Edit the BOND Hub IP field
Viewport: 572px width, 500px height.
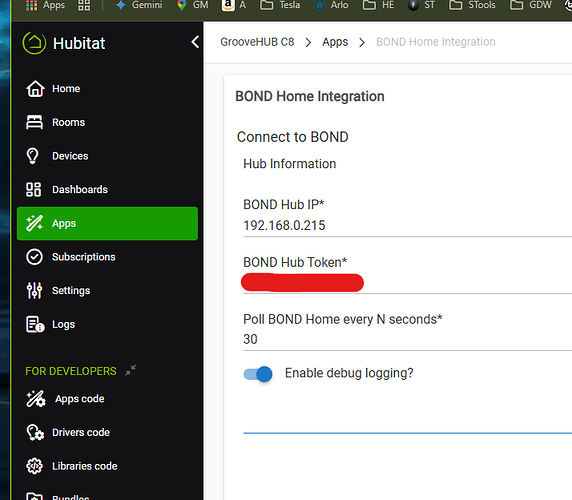tap(407, 225)
